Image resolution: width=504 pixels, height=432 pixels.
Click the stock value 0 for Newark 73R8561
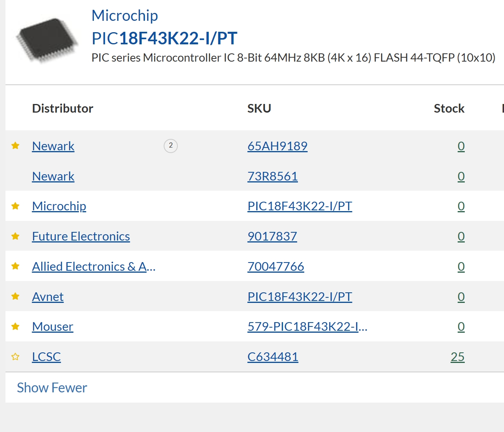click(461, 176)
